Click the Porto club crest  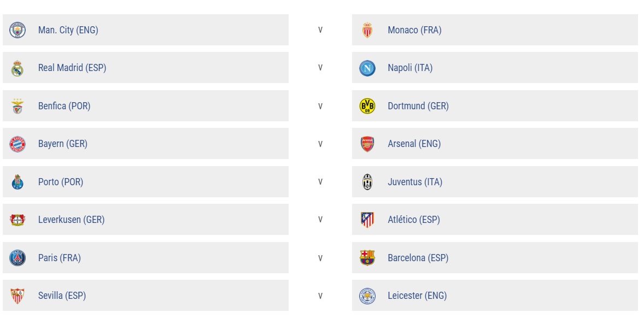17,182
